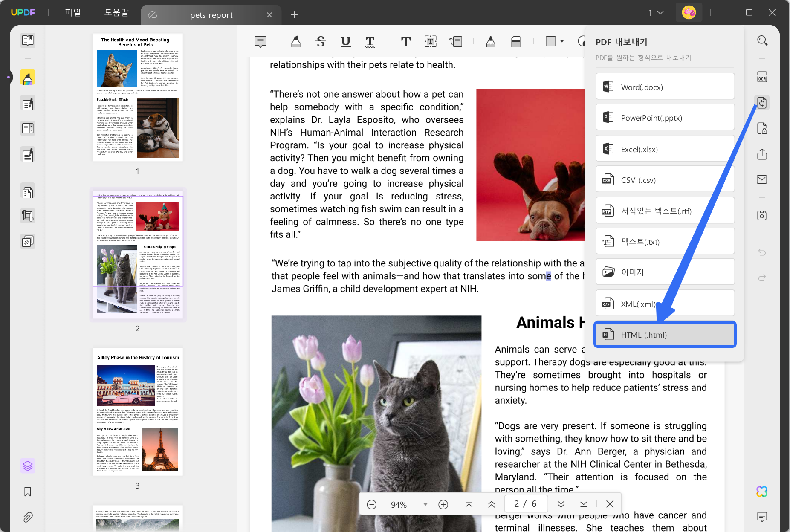Select the eraser tool in toolbar
Screen dimensions: 790x532
pyautogui.click(x=515, y=41)
